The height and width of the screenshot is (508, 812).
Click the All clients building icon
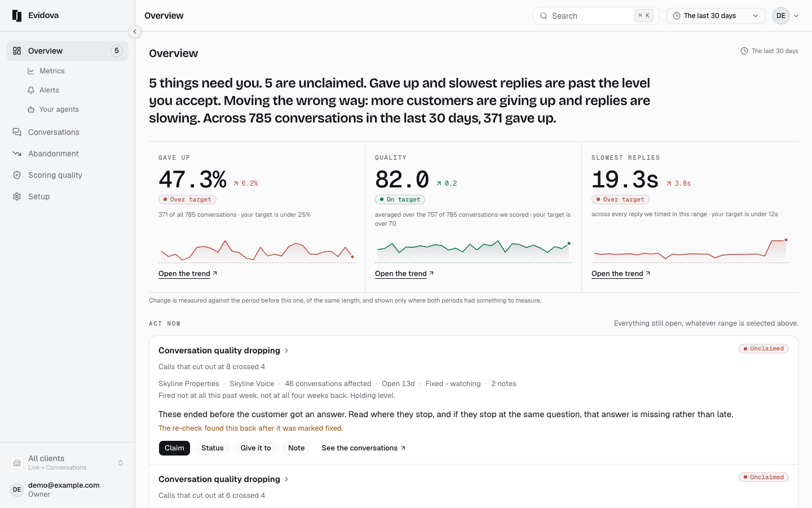17,463
